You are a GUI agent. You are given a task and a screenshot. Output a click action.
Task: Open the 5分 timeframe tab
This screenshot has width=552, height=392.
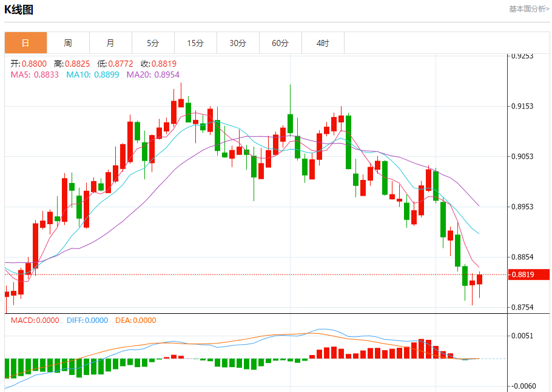tap(153, 43)
